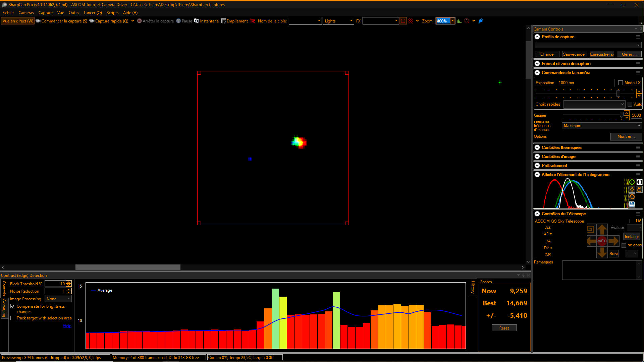This screenshot has height=362, width=644.
Task: Click the Gagner gain slider handle
Action: [x=622, y=115]
